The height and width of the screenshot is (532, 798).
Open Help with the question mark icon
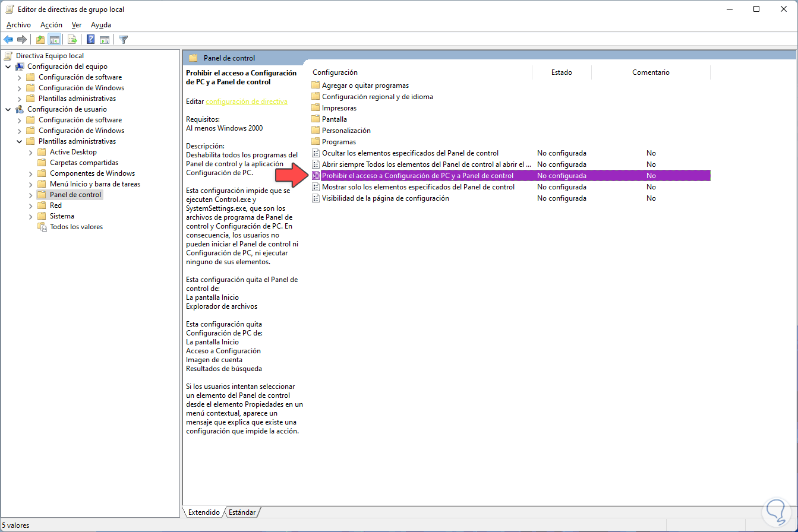coord(91,40)
